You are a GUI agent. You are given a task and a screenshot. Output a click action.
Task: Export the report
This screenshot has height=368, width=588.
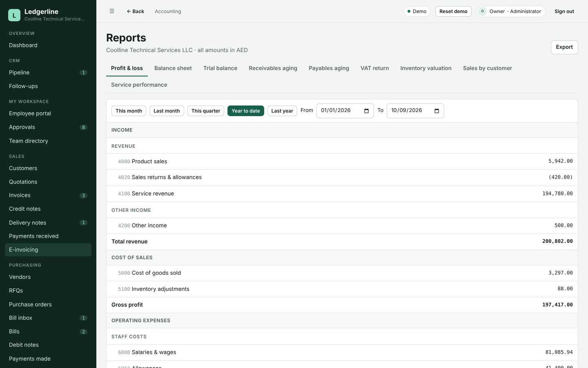pos(564,47)
